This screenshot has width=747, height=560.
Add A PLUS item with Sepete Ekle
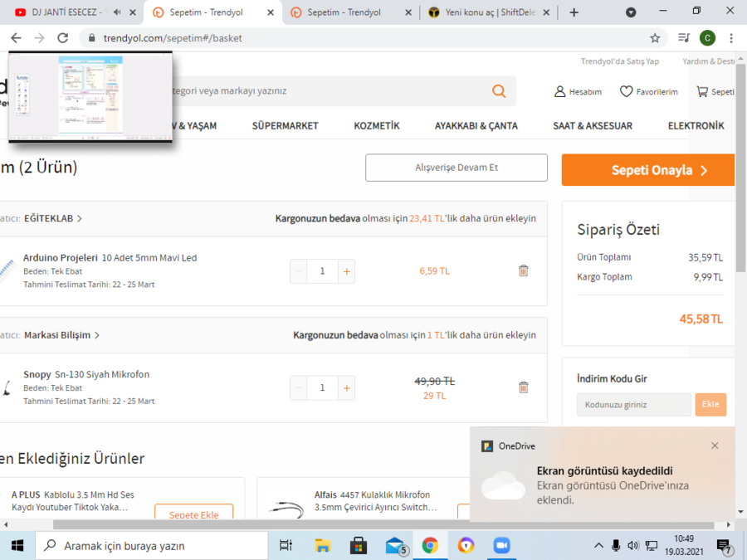click(x=194, y=513)
